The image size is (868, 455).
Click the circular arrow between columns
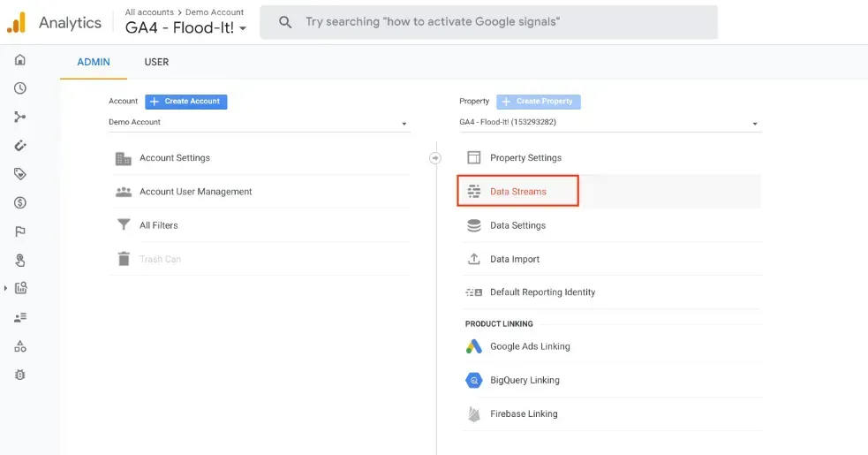pyautogui.click(x=435, y=158)
